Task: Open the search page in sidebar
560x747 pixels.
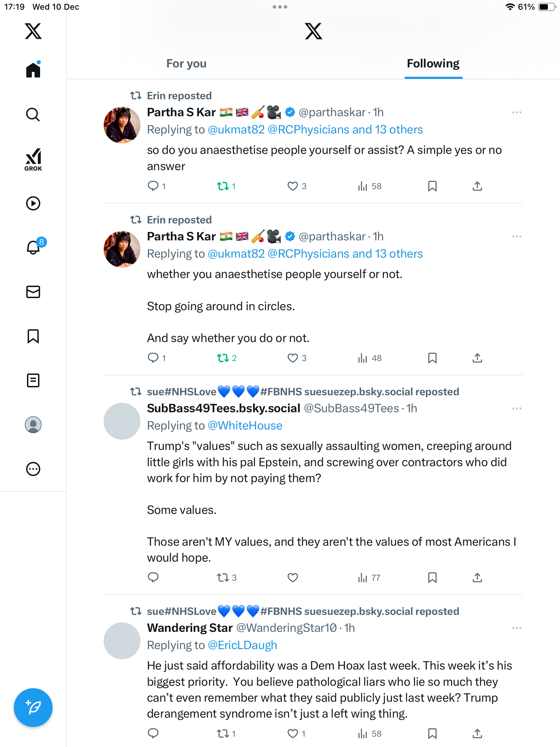Action: 33,114
